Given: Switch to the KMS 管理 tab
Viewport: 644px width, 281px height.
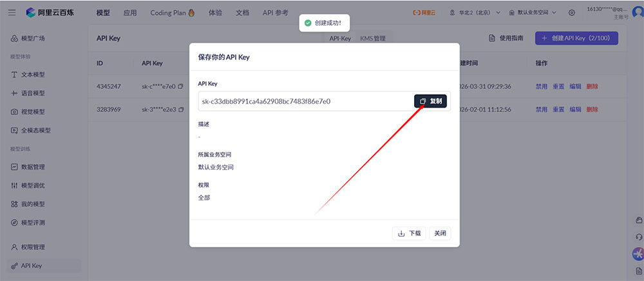Looking at the screenshot, I should tap(373, 38).
